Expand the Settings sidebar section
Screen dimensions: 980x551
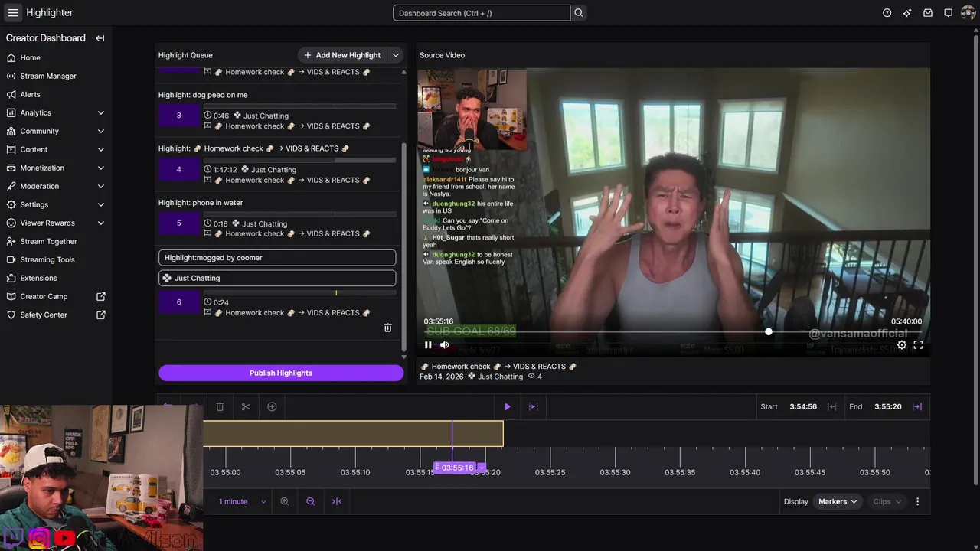(x=101, y=204)
